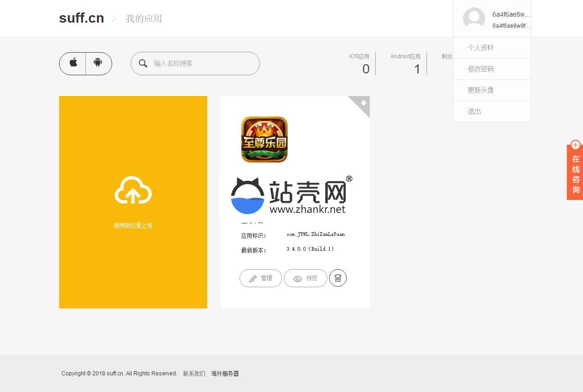This screenshot has width=583, height=392.
Task: Delete the app with the trash icon
Action: pos(338,278)
